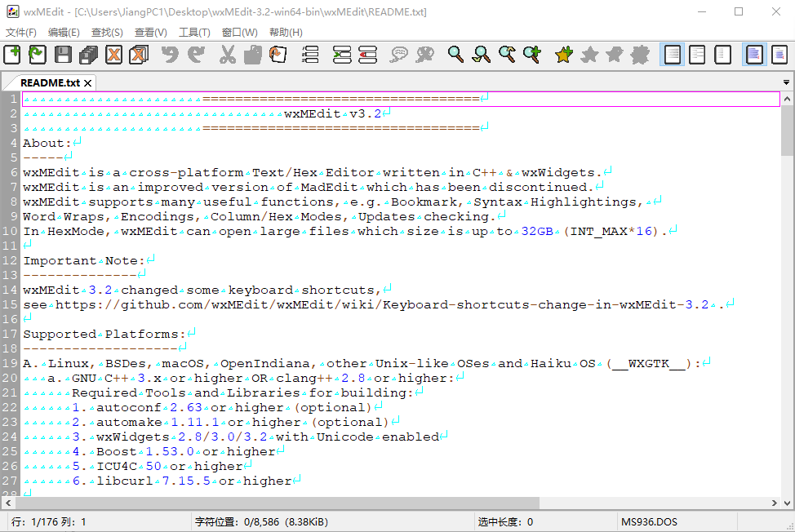Click the github.com wxMEdit wiki URL
The image size is (795, 532).
381,304
